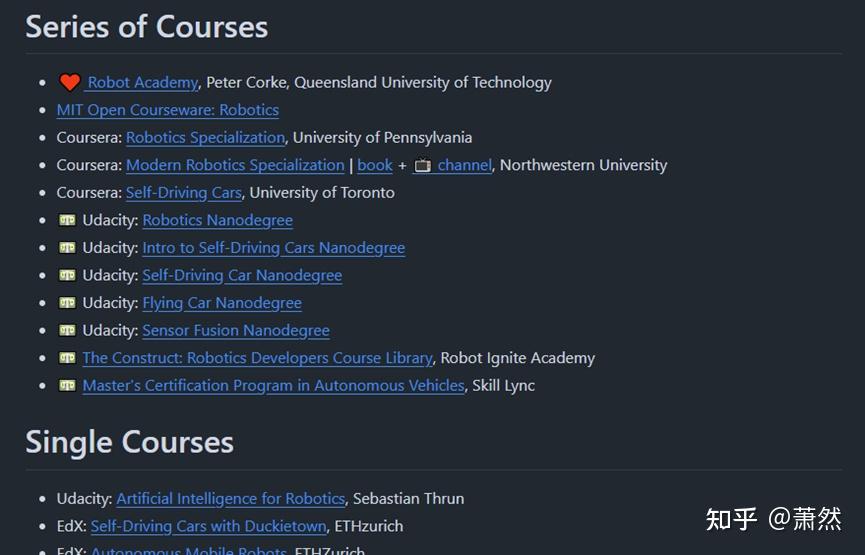865x555 pixels.
Task: Click the money icon on Self-Driving Car Nanodegree row
Action: (67, 275)
